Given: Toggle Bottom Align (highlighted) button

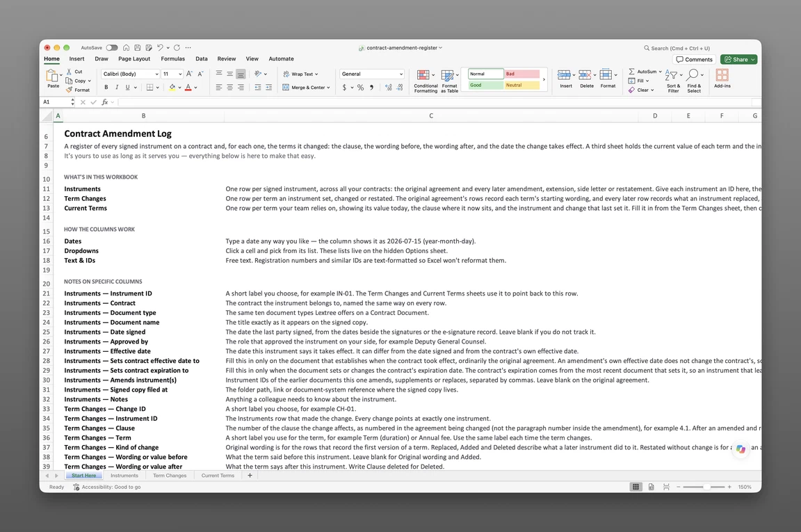Looking at the screenshot, I should pos(241,74).
